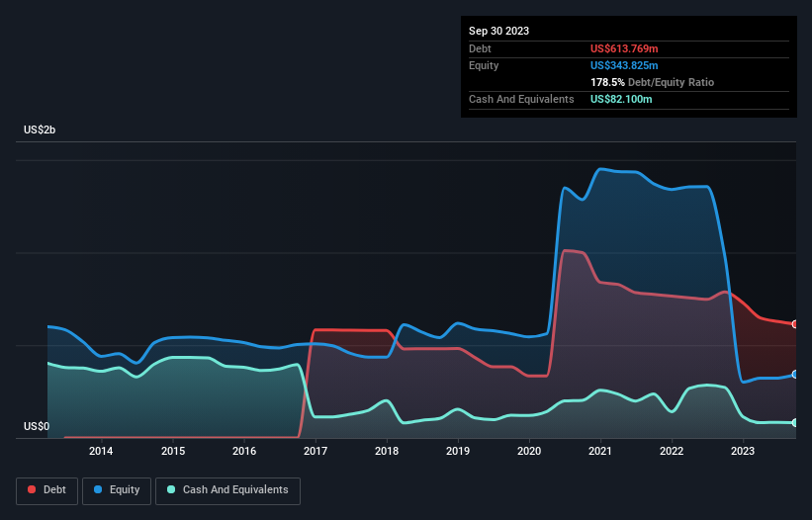This screenshot has width=812, height=520.
Task: Click the teal Cash And Equivalents legend dot
Action: pos(171,489)
